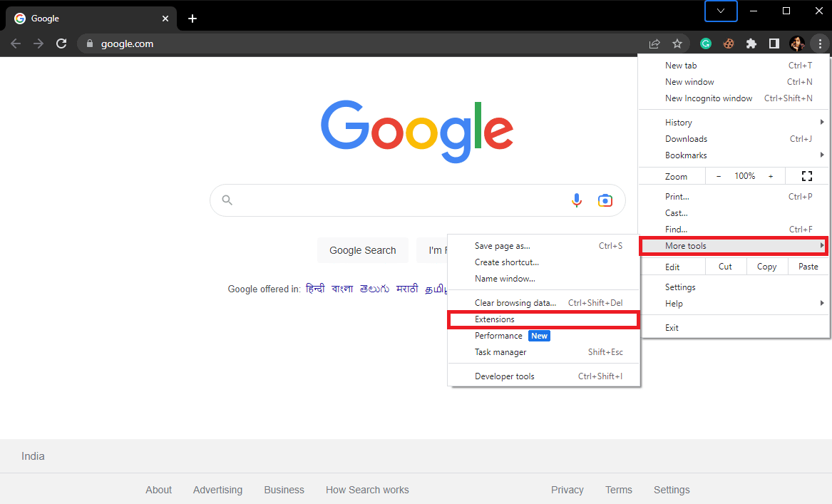Open the profile avatar
The width and height of the screenshot is (832, 504).
(797, 43)
